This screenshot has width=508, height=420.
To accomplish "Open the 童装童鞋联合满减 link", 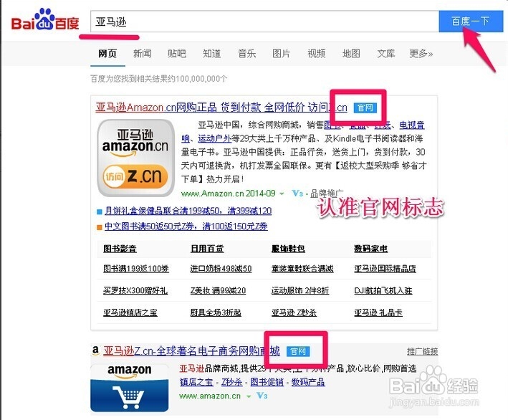I will pyautogui.click(x=302, y=269).
